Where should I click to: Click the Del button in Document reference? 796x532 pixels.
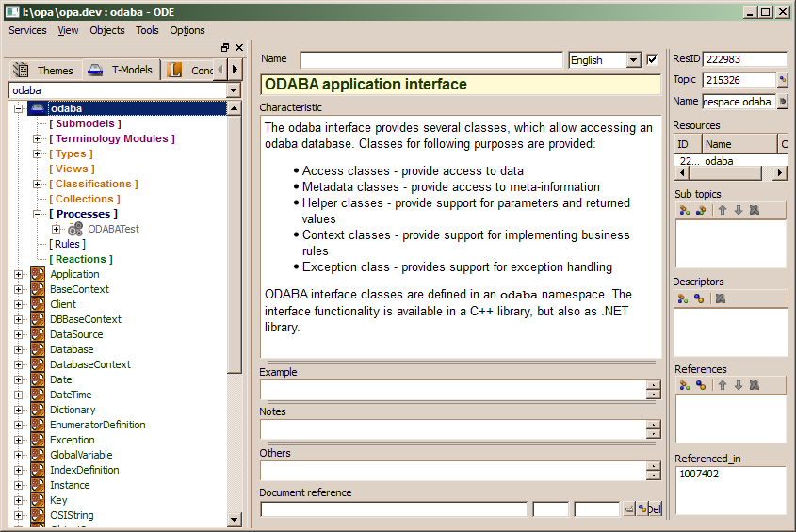pos(649,509)
